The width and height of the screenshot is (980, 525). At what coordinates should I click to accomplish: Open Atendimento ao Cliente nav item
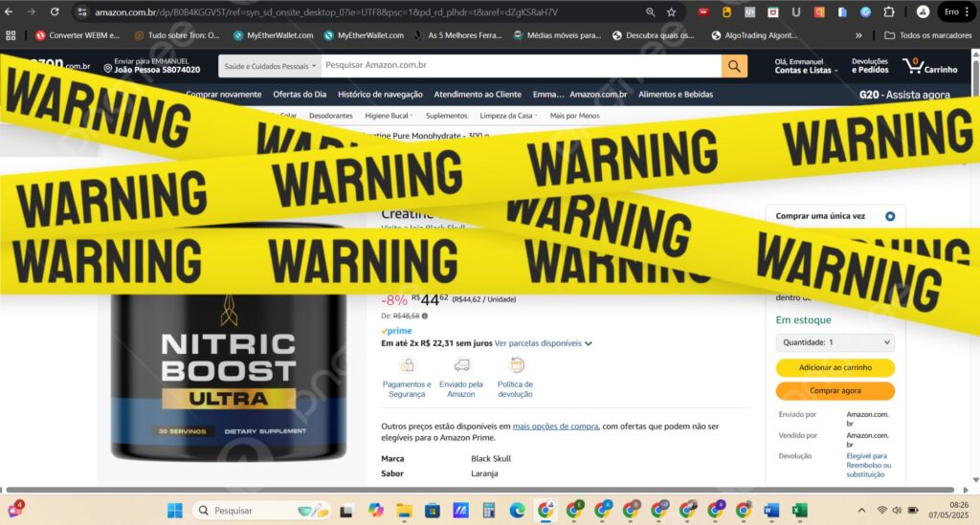click(478, 95)
